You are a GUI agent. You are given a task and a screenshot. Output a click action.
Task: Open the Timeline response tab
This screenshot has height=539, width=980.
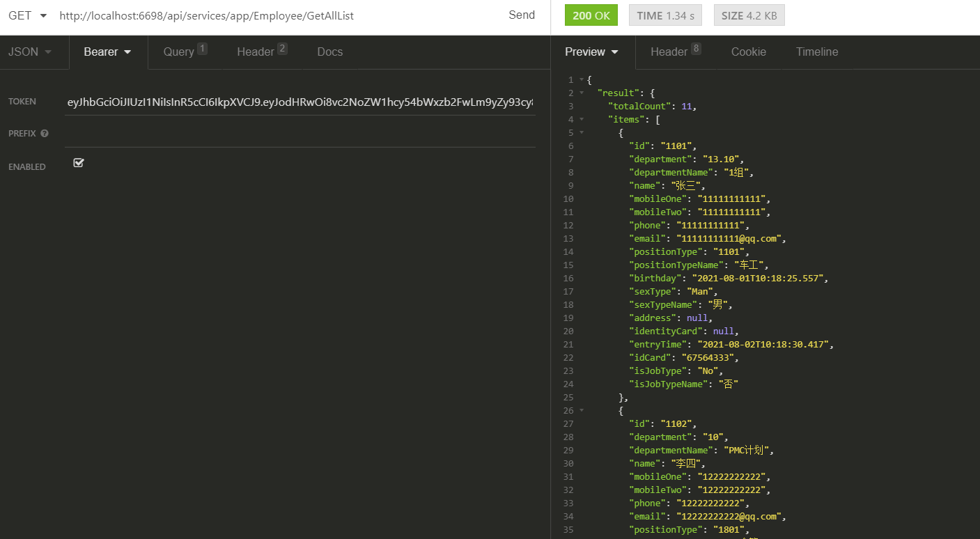click(x=816, y=52)
